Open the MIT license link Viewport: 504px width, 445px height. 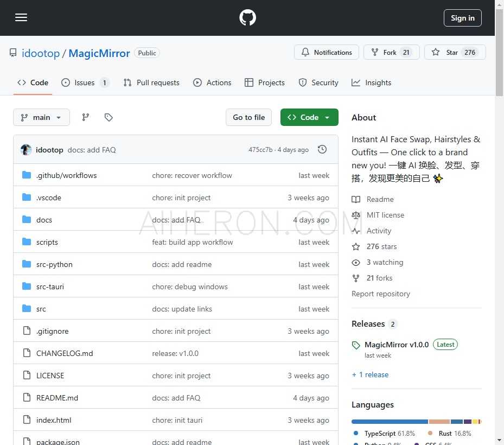(385, 215)
